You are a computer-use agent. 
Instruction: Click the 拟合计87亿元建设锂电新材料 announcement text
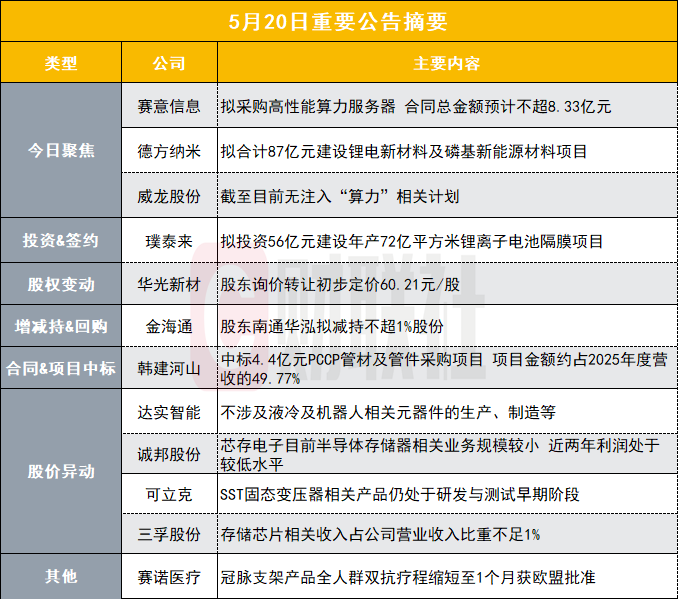point(403,151)
